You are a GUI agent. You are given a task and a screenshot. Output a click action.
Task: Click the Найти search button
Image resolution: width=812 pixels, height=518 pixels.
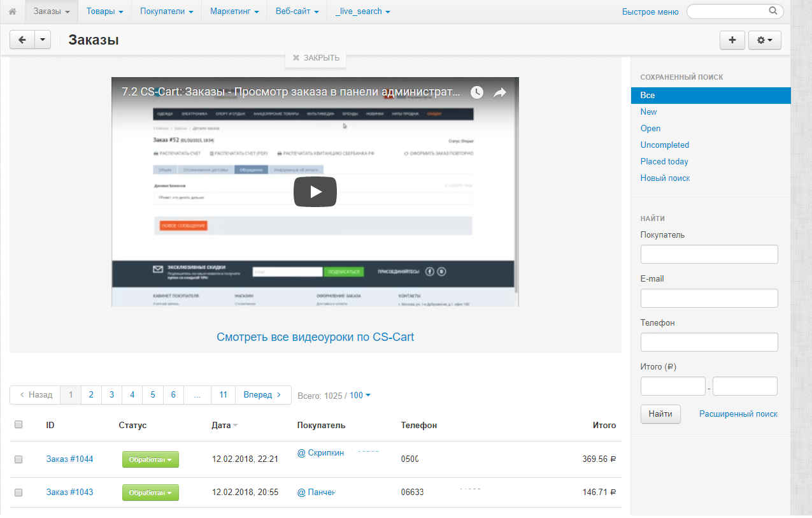coord(660,414)
